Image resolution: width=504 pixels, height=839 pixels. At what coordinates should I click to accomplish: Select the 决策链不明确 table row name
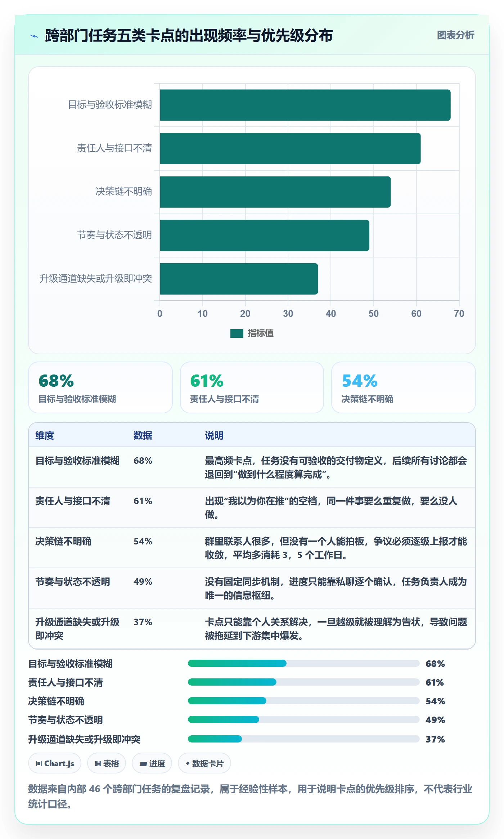pyautogui.click(x=63, y=541)
